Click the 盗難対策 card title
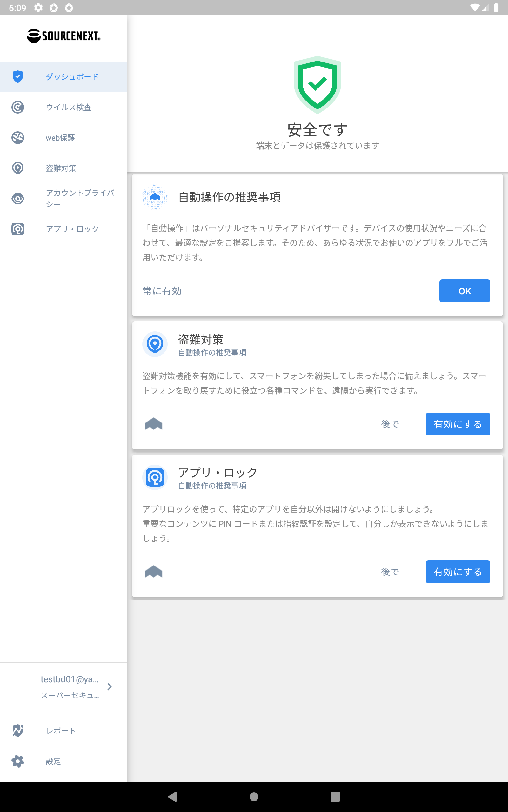The image size is (508, 812). (x=201, y=340)
